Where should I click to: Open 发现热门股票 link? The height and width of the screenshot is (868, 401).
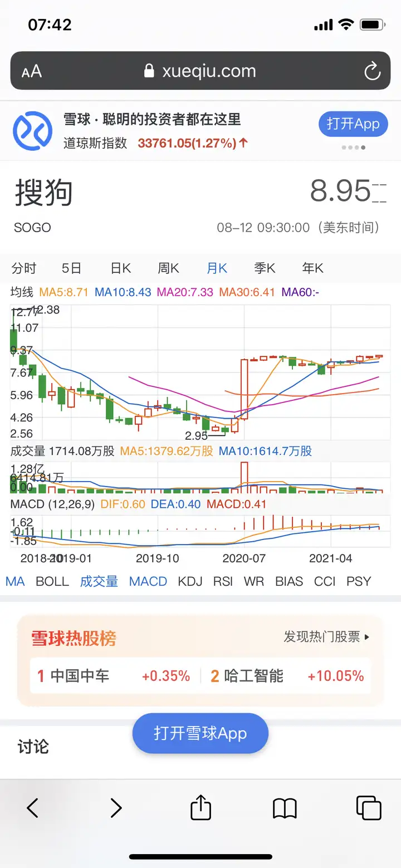[x=327, y=636]
